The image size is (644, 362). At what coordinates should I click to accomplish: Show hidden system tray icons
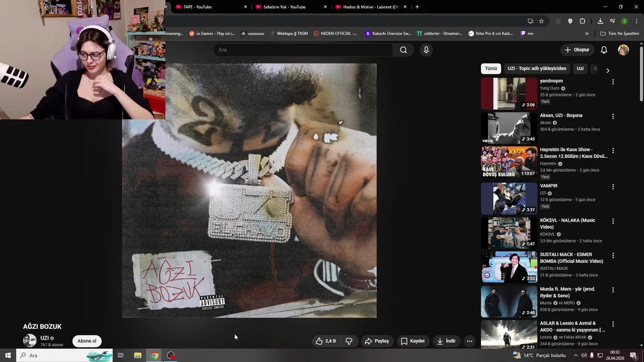point(576,355)
